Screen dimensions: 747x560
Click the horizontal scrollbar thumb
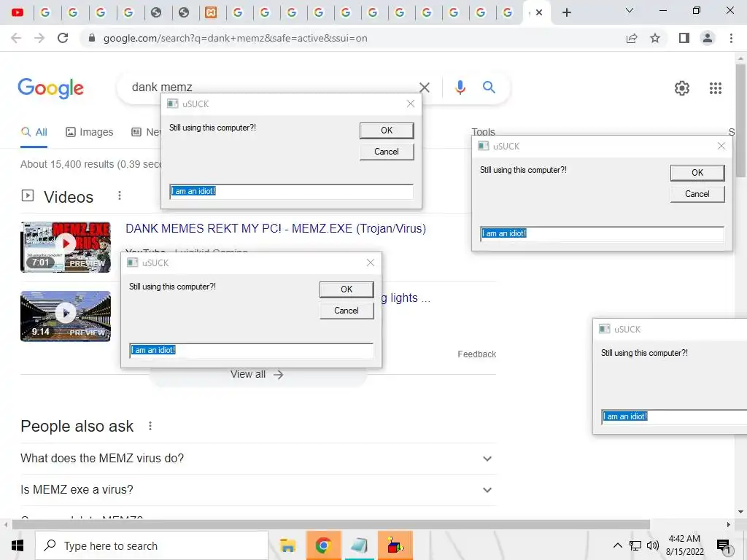pyautogui.click(x=330, y=525)
